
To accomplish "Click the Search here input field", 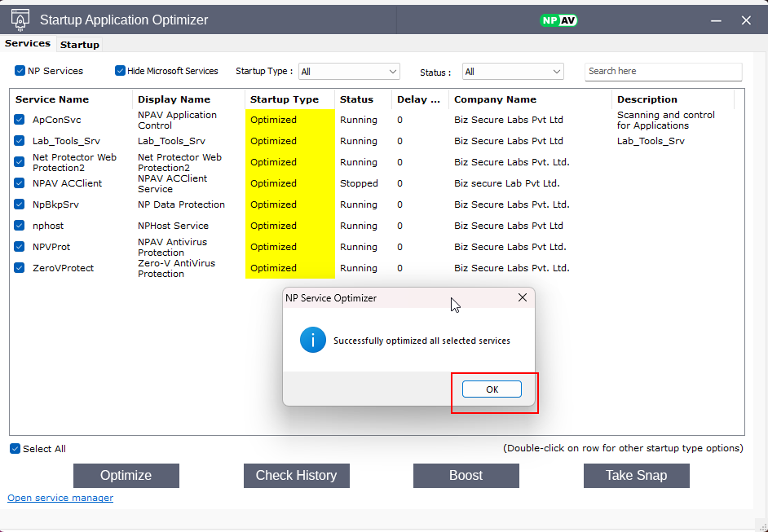I will (663, 72).
